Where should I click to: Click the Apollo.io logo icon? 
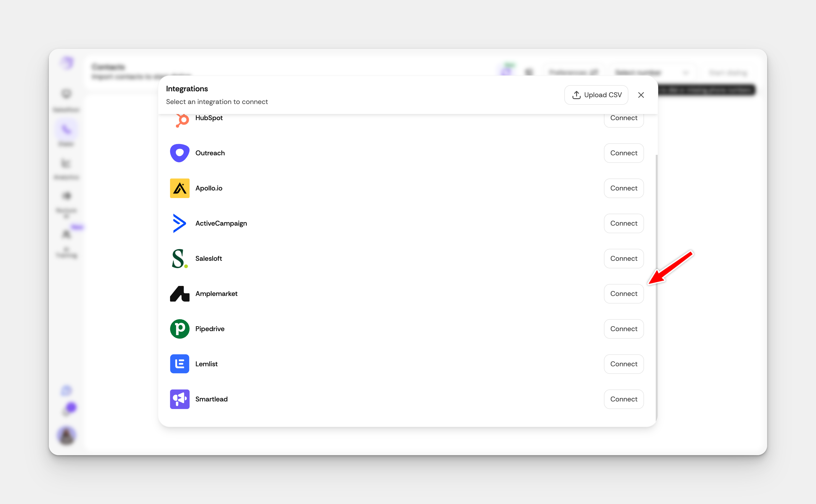pos(179,188)
